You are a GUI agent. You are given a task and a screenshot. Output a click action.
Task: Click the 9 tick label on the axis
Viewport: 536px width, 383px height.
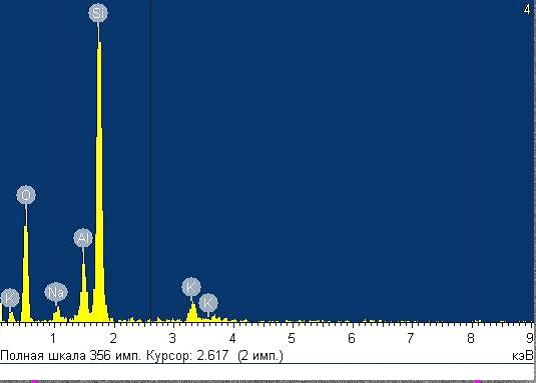tap(530, 338)
